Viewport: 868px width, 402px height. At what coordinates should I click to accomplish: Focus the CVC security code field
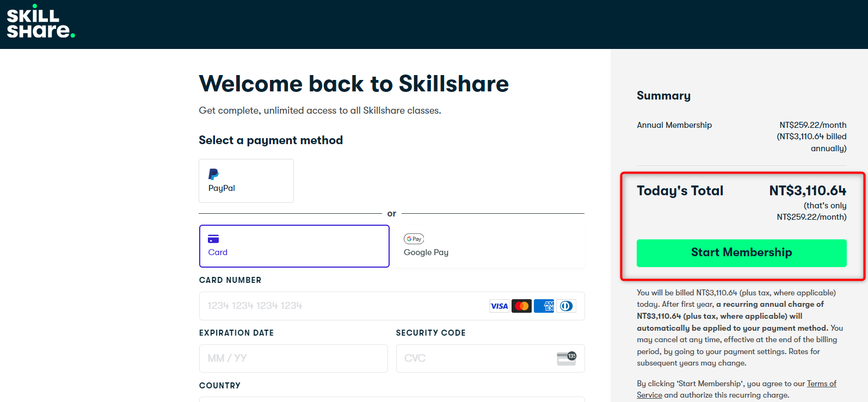point(490,358)
